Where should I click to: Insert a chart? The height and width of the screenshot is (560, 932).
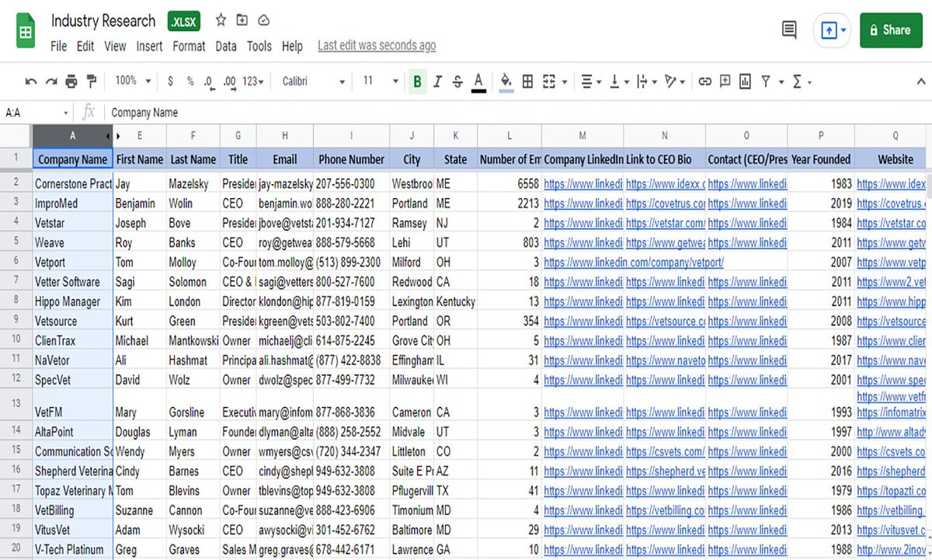pos(746,81)
